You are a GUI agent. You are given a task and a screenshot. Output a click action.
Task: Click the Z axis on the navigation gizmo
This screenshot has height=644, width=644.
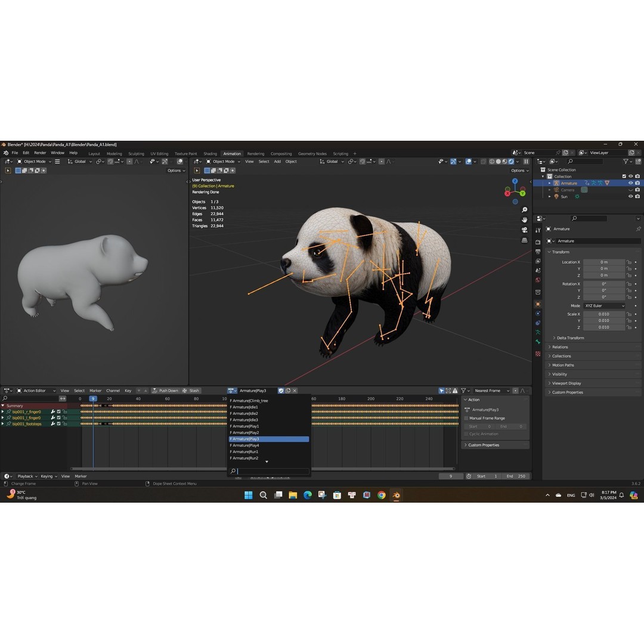tap(515, 181)
